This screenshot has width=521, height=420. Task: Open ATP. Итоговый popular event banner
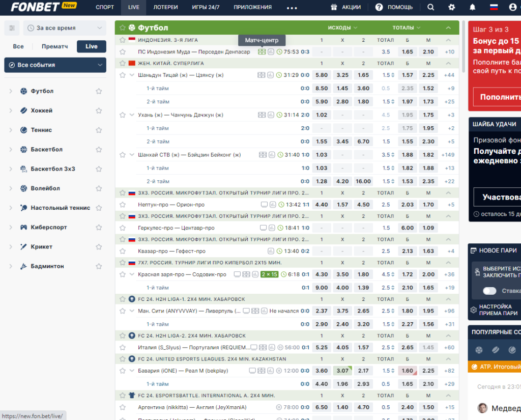495,367
